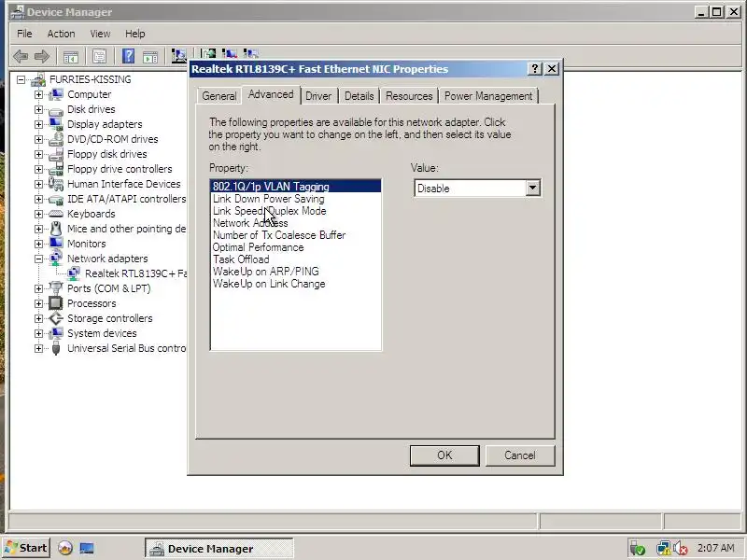Select the Task Offload property

point(295,259)
